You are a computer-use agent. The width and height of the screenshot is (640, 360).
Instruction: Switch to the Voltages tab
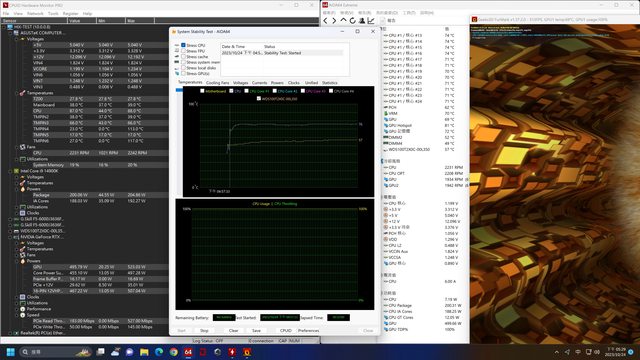(240, 83)
